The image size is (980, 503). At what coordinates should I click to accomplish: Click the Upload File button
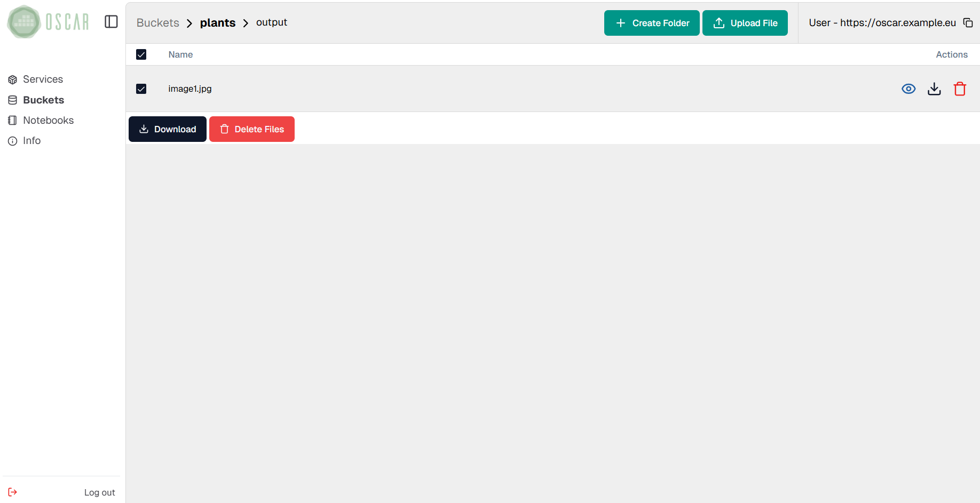tap(745, 23)
